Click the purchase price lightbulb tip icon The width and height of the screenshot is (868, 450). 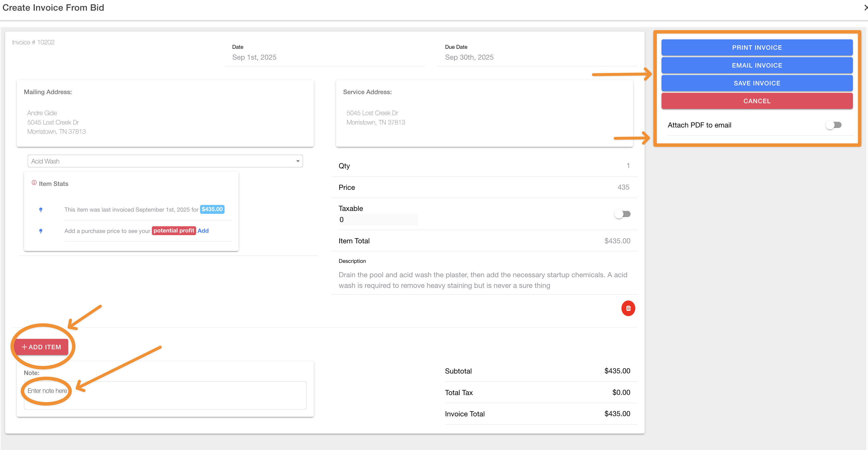(41, 231)
